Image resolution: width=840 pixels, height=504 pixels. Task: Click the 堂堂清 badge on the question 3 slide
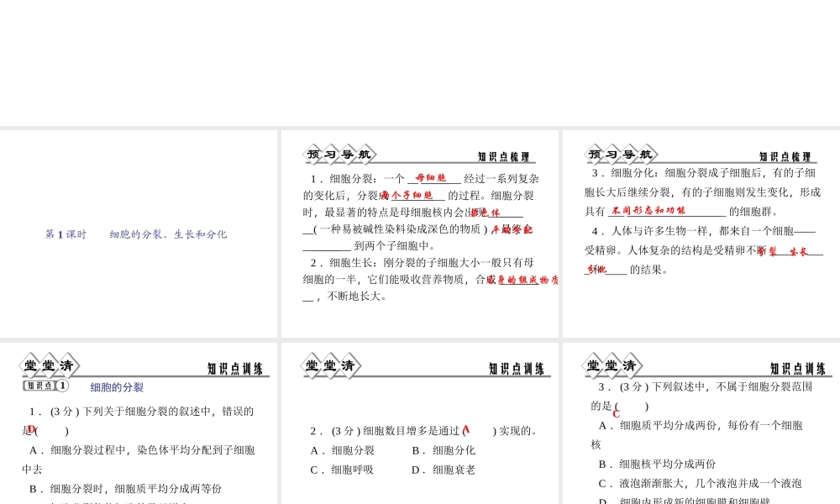tap(612, 365)
